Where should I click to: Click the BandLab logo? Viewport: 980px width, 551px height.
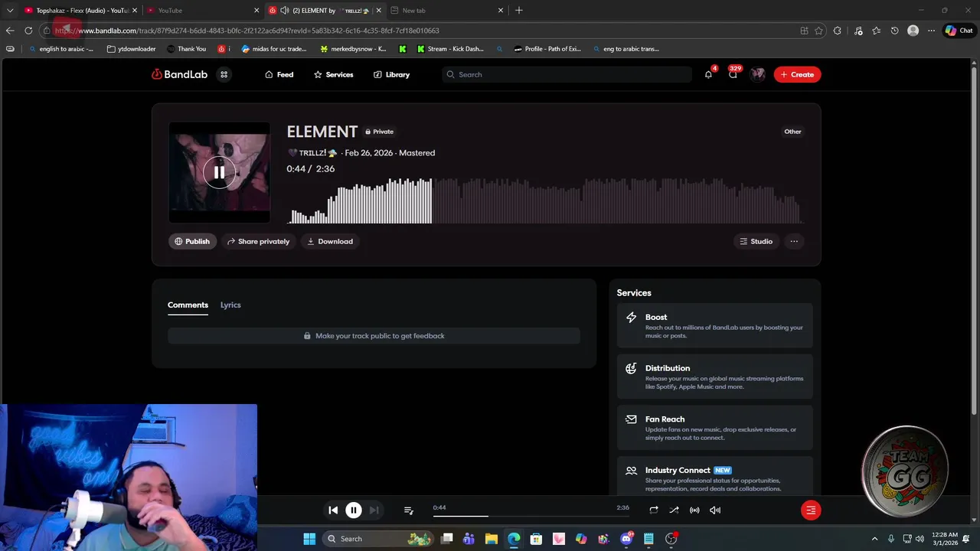(x=179, y=74)
